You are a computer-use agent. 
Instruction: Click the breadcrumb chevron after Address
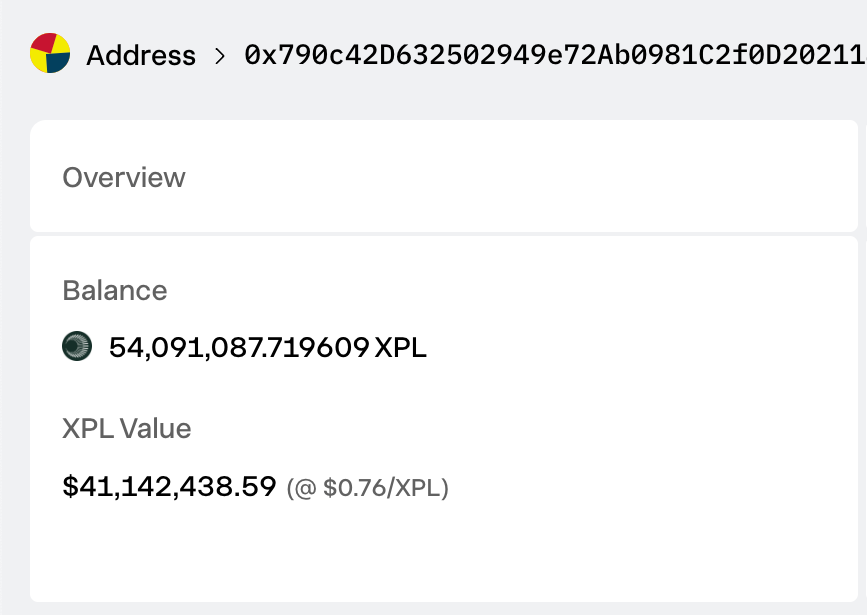tap(220, 55)
